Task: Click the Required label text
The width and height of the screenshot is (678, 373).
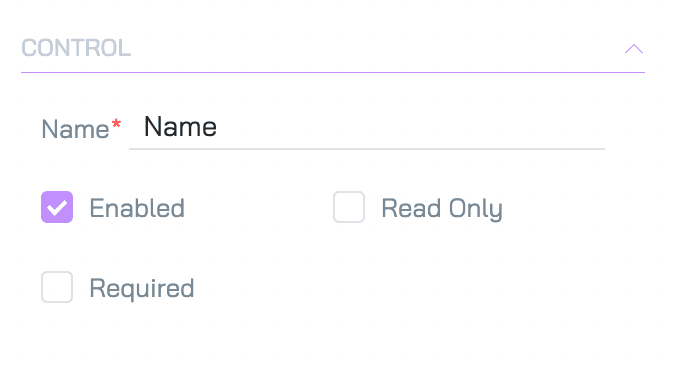Action: pyautogui.click(x=142, y=289)
